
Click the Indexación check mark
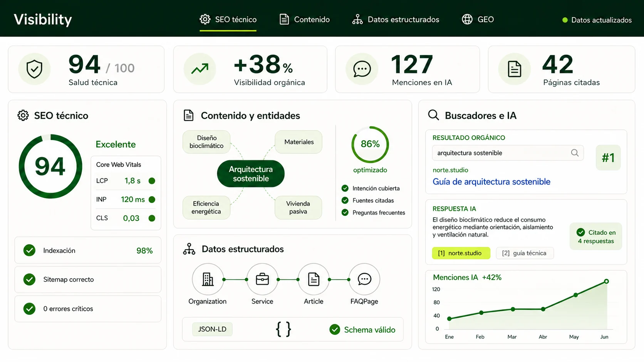point(29,250)
